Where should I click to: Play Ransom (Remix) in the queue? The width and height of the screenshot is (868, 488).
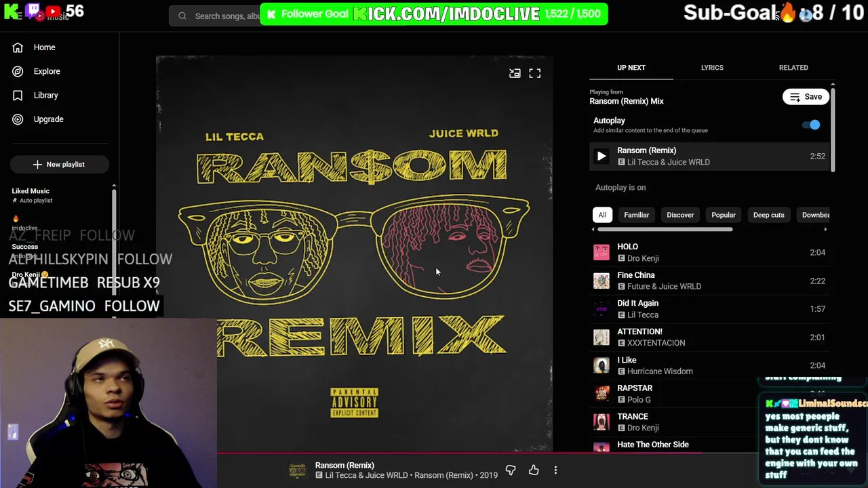(x=601, y=156)
